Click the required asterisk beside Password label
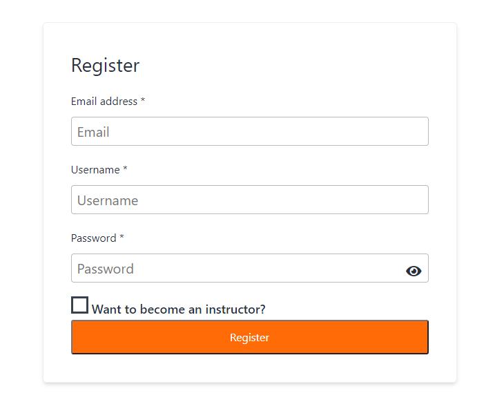 [122, 238]
